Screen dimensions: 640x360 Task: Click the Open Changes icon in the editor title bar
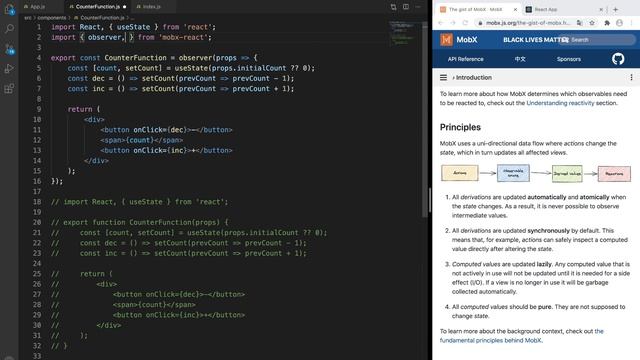pyautogui.click(x=393, y=7)
